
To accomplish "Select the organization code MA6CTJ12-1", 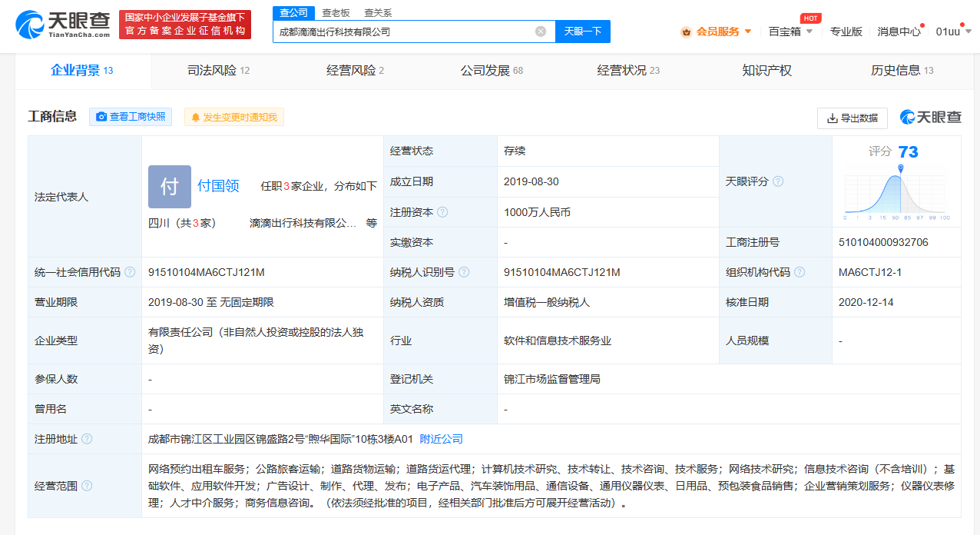I will point(870,272).
